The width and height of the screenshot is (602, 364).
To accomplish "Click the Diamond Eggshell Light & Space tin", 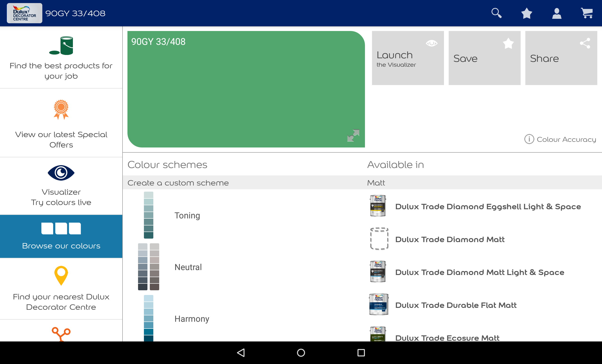I will [378, 206].
